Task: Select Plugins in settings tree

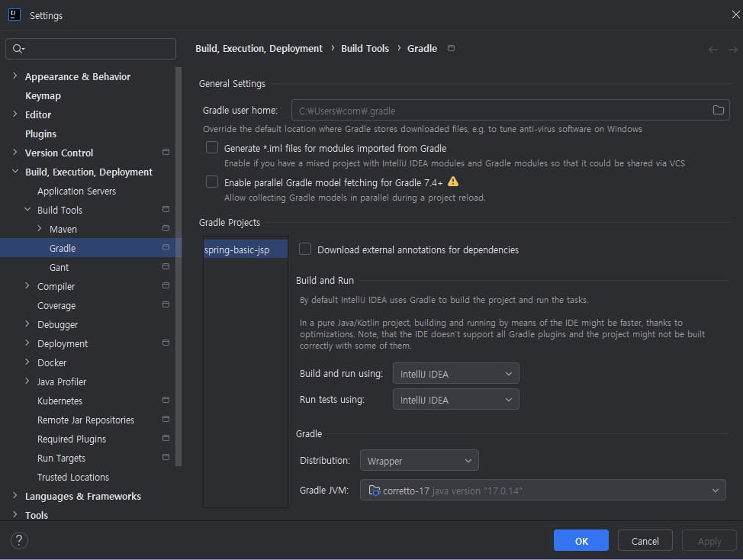Action: [x=40, y=134]
